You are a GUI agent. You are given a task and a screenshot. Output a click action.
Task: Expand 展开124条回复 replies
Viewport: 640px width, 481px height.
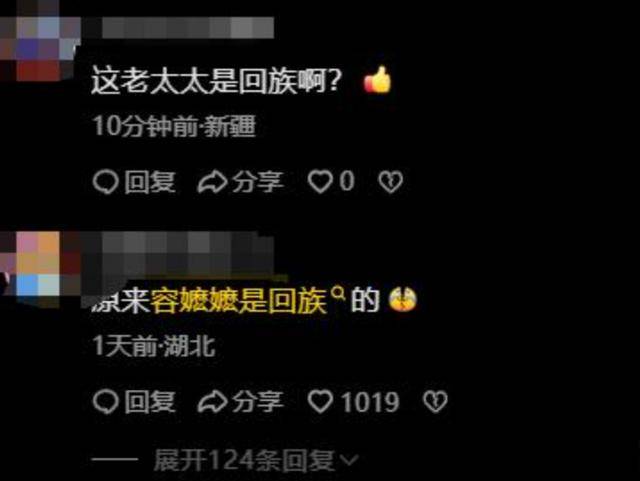pos(245,461)
